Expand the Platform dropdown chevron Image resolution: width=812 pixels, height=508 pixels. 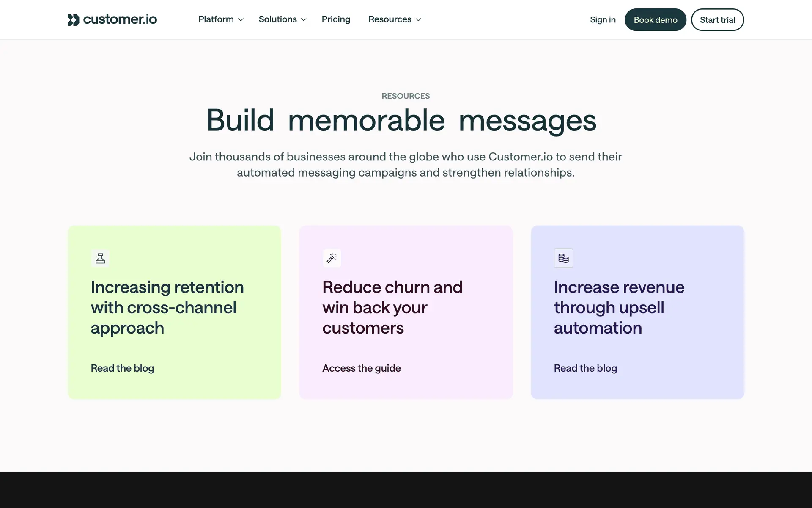[241, 20]
